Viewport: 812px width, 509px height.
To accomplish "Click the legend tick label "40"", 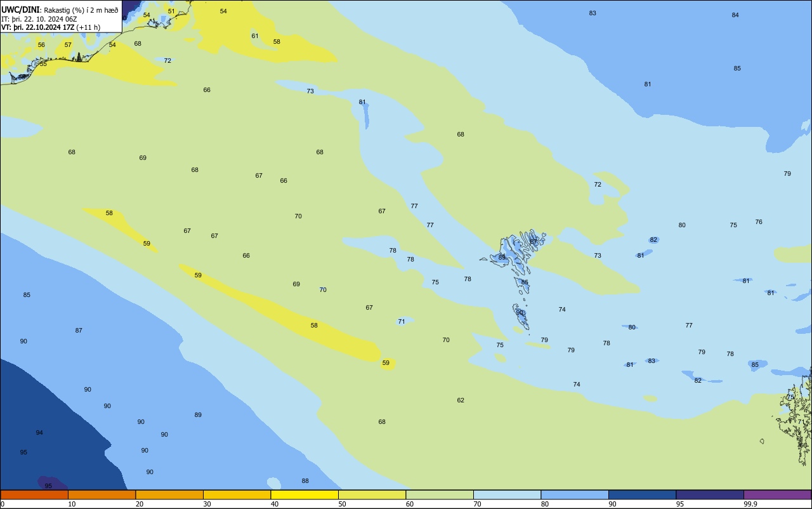I will (274, 504).
